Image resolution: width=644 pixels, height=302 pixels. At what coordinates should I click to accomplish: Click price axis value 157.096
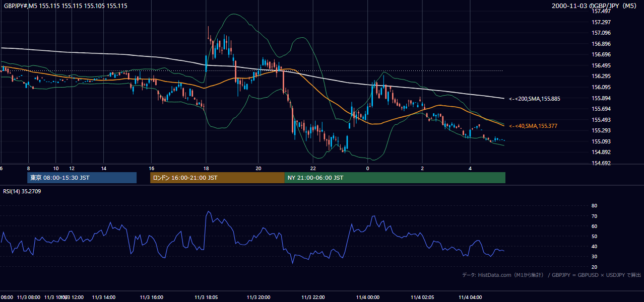pos(602,33)
